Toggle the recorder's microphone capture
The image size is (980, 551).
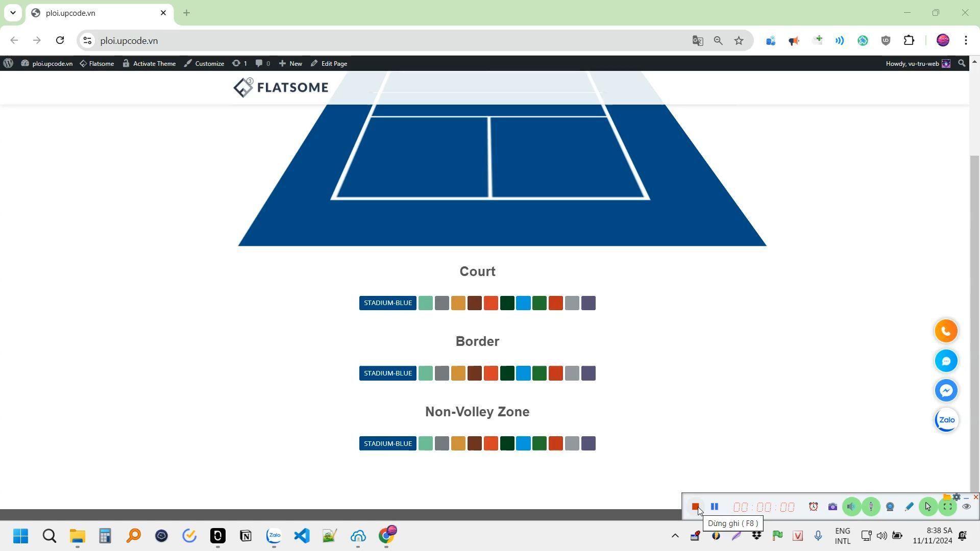point(871,507)
